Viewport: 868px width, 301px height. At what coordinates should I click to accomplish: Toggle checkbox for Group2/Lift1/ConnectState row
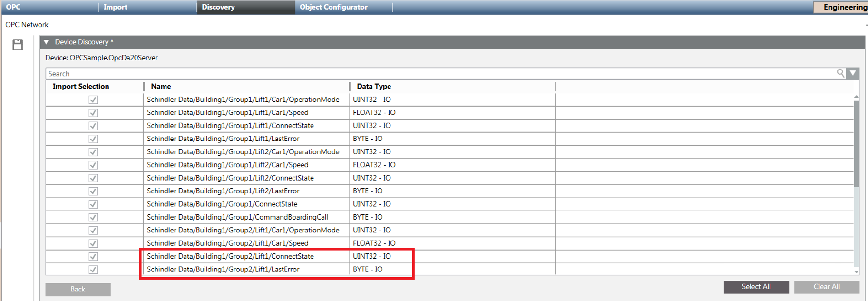pyautogui.click(x=93, y=256)
